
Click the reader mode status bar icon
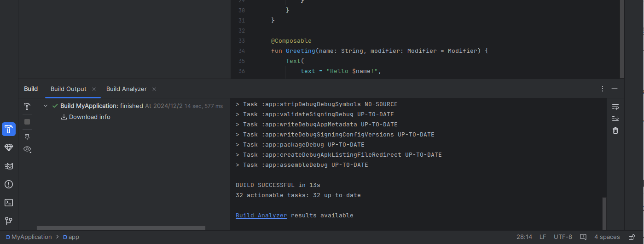coord(583,237)
